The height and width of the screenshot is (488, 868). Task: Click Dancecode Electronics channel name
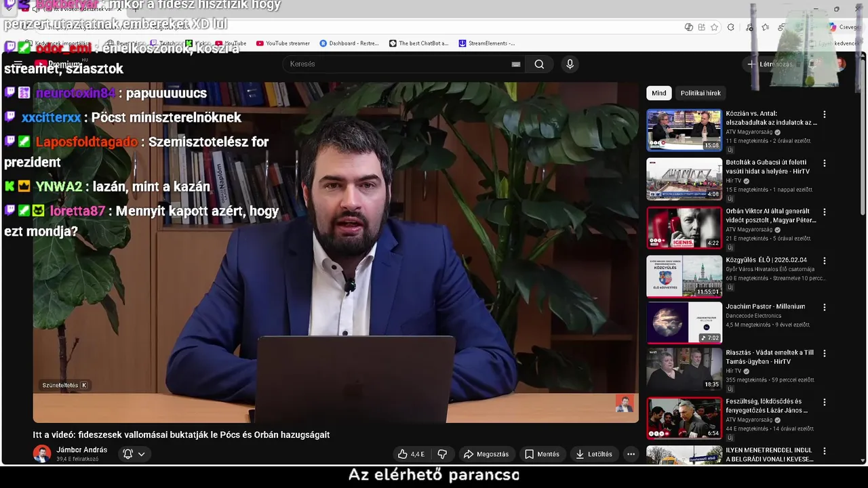(753, 316)
